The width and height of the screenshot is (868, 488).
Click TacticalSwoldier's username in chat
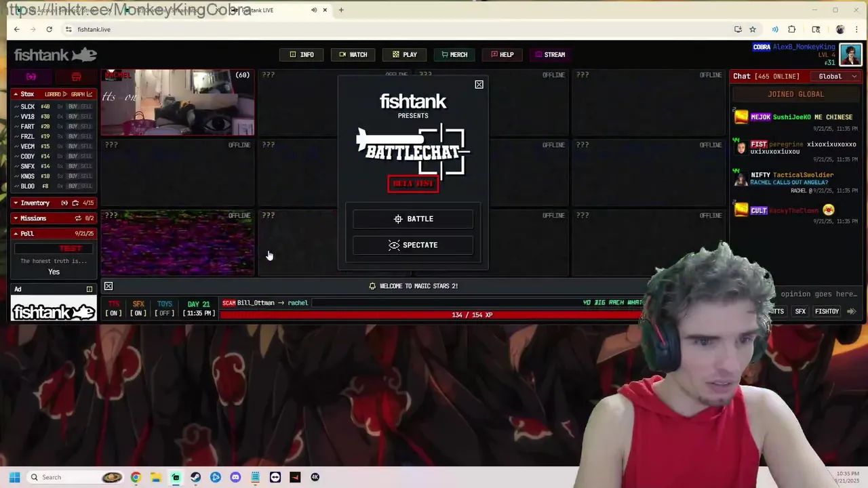pyautogui.click(x=803, y=175)
